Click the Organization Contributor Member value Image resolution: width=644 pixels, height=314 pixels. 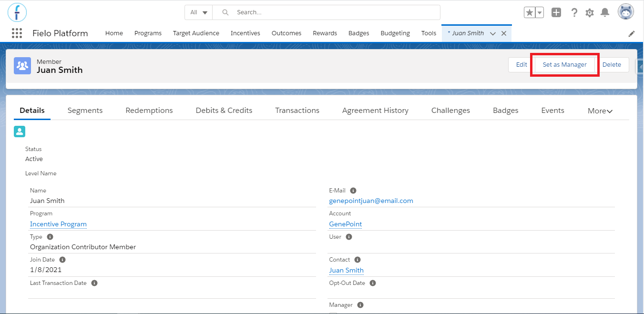coord(83,247)
